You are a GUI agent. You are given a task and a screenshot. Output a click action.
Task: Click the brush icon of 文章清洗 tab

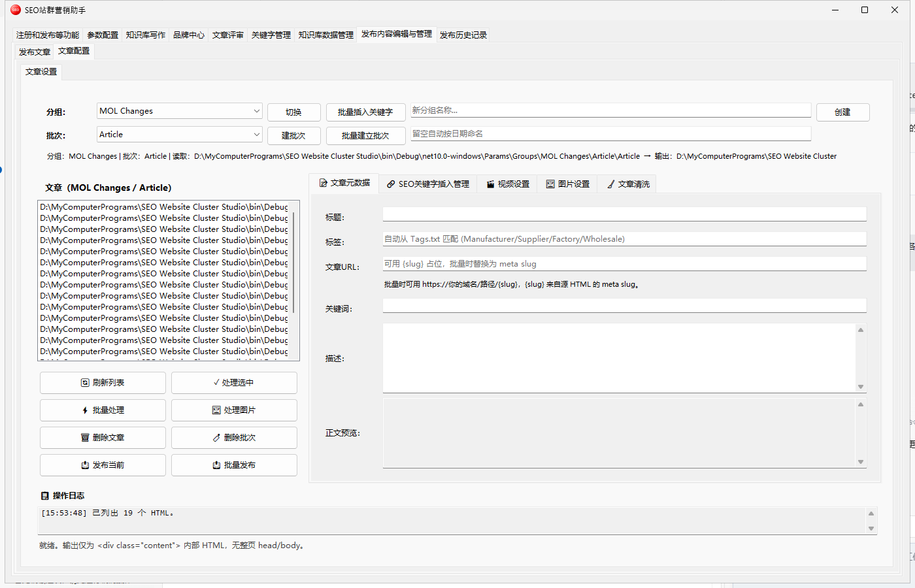point(610,184)
